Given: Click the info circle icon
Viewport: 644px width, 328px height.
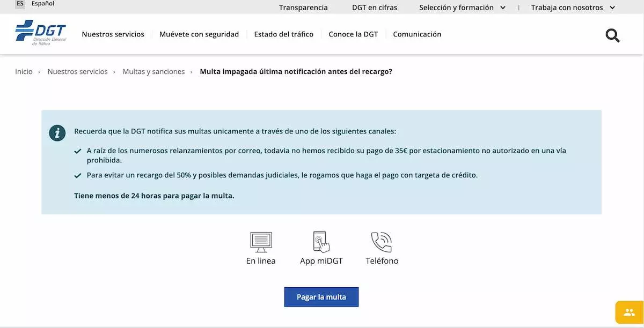Looking at the screenshot, I should tap(57, 133).
